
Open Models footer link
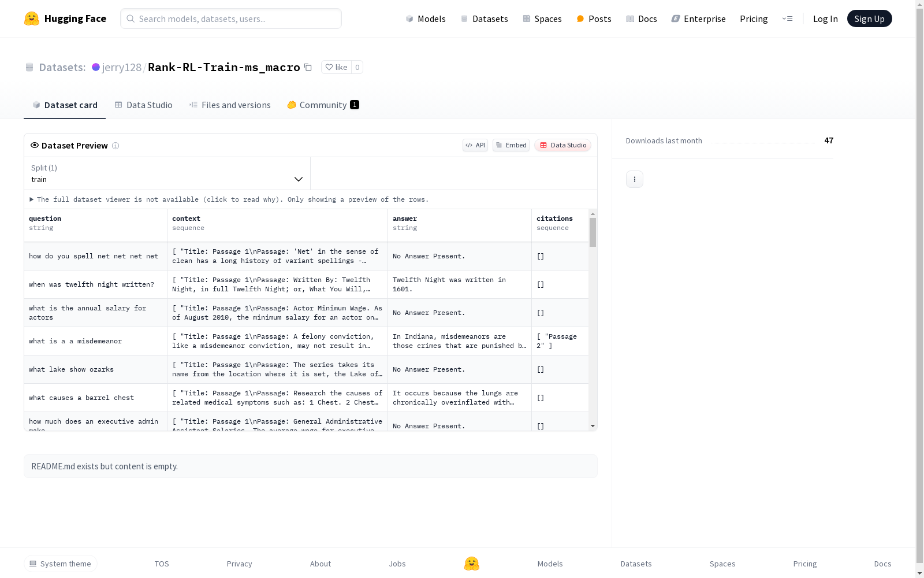(550, 564)
